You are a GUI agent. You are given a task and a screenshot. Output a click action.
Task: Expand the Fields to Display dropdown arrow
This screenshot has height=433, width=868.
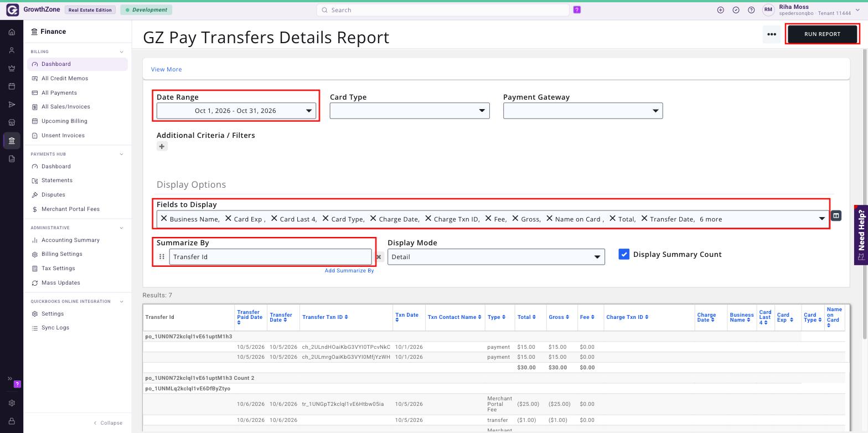[822, 219]
